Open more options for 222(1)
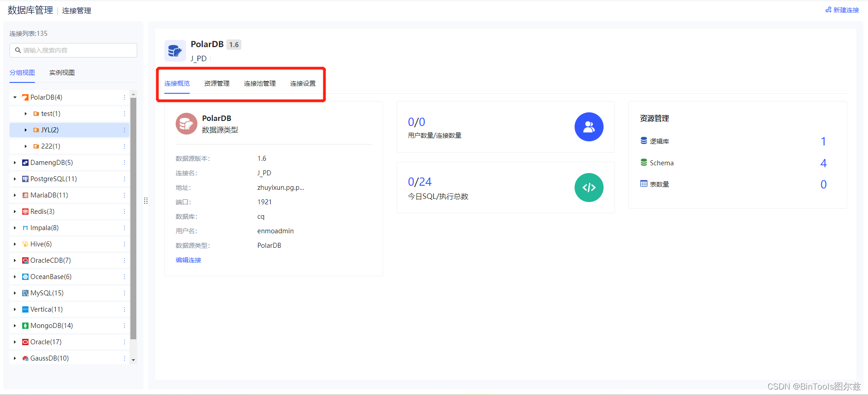This screenshot has width=868, height=395. [124, 146]
